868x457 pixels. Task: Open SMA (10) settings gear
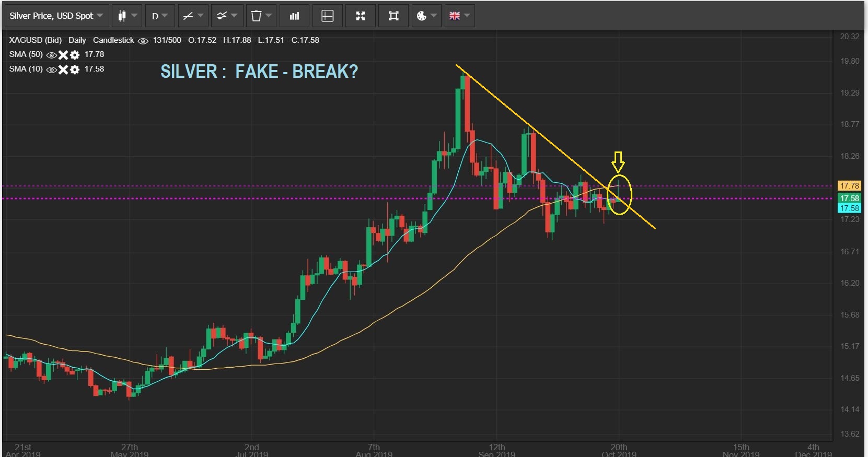75,69
